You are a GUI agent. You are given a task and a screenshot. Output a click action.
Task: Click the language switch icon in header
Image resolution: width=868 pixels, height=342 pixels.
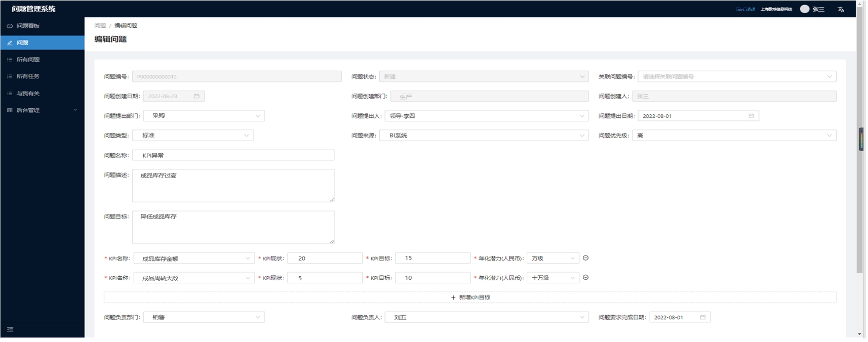841,9
